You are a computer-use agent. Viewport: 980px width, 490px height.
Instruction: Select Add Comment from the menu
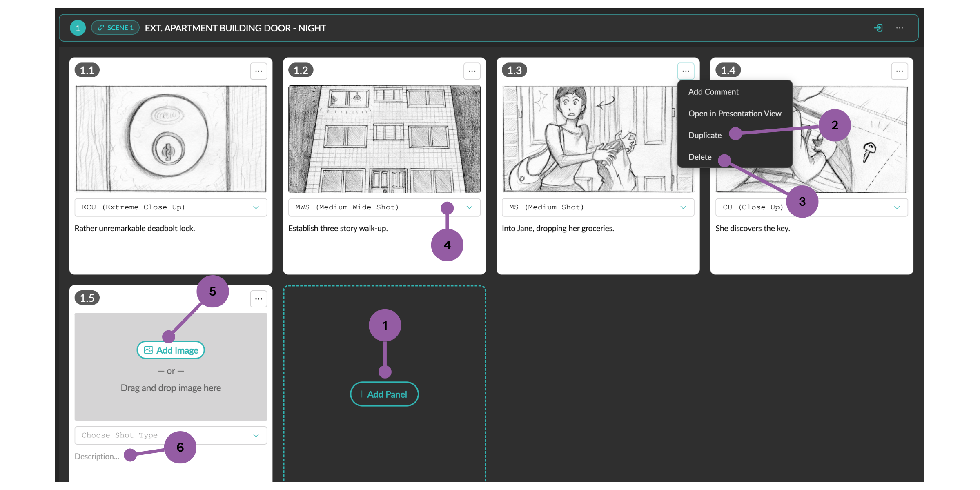(713, 92)
